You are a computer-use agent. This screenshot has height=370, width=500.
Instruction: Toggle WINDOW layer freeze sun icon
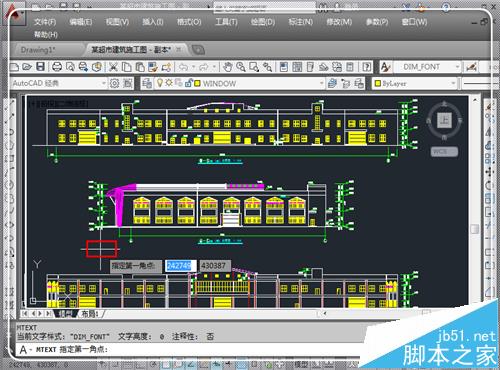click(169, 83)
